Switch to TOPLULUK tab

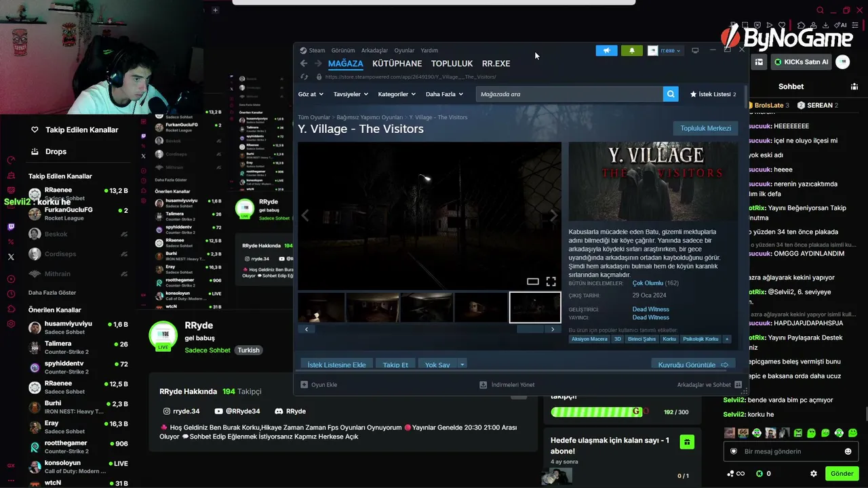click(452, 64)
